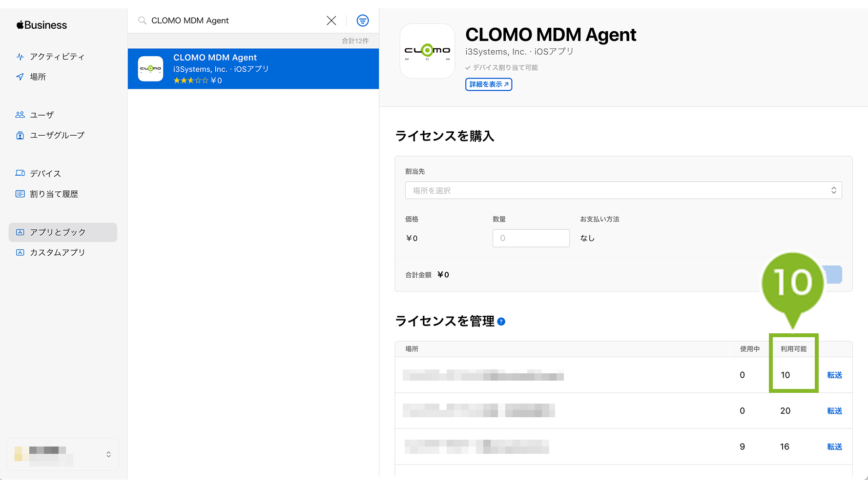This screenshot has height=488, width=868.
Task: Click the 詳細を表示 button
Action: [489, 84]
